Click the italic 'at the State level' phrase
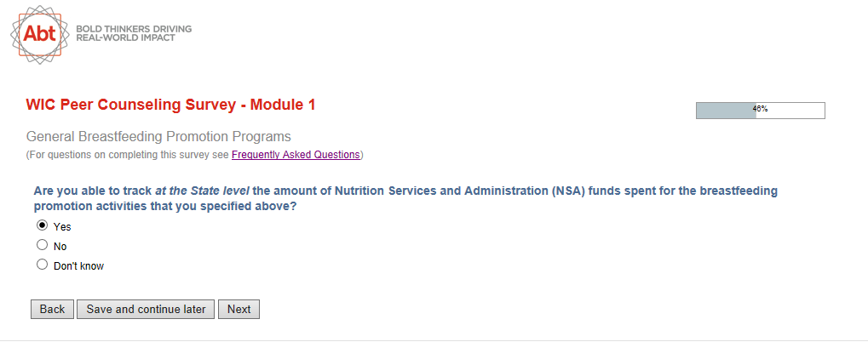Screen dimensions: 868x342 click(202, 191)
